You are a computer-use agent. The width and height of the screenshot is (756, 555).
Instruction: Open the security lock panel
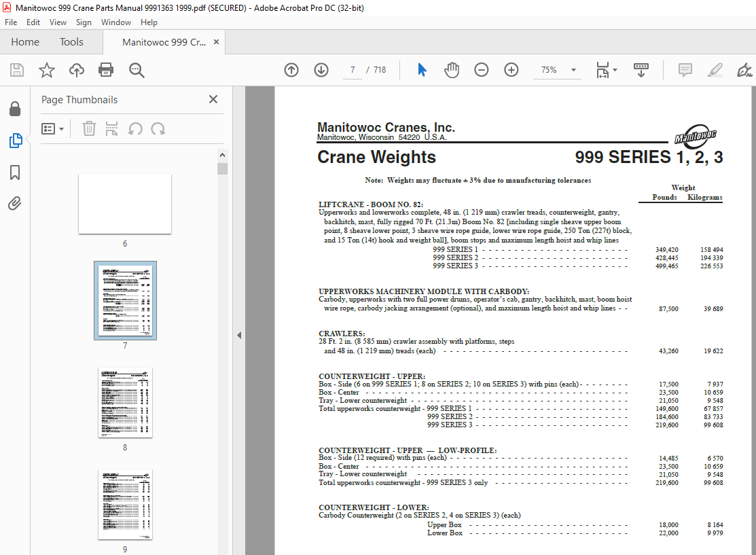tap(15, 109)
